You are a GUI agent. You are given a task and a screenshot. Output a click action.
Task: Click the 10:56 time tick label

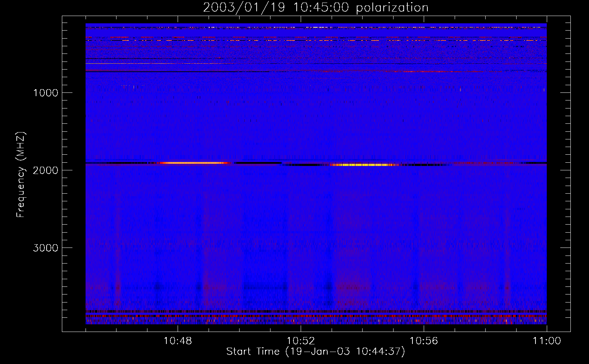click(x=424, y=341)
